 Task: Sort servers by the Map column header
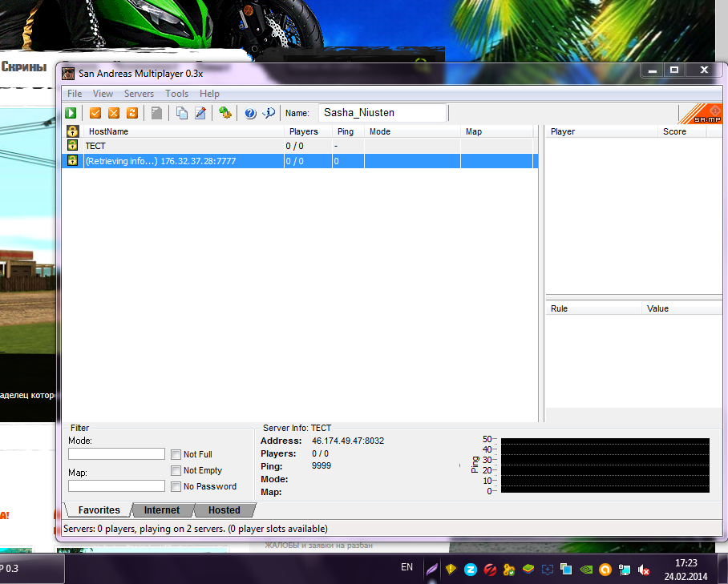[497, 131]
